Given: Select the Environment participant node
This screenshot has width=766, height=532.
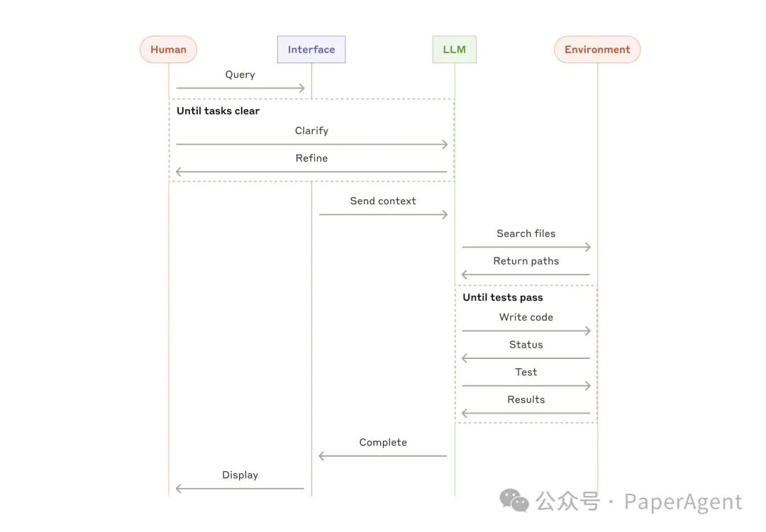Looking at the screenshot, I should (x=597, y=50).
